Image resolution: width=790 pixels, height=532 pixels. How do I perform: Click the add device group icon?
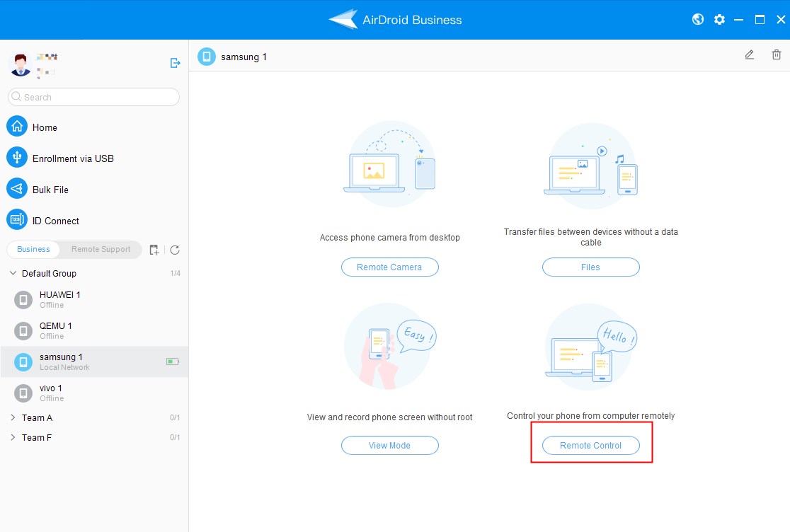pos(154,250)
